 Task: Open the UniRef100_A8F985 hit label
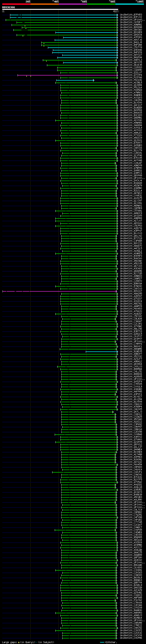(x=131, y=598)
